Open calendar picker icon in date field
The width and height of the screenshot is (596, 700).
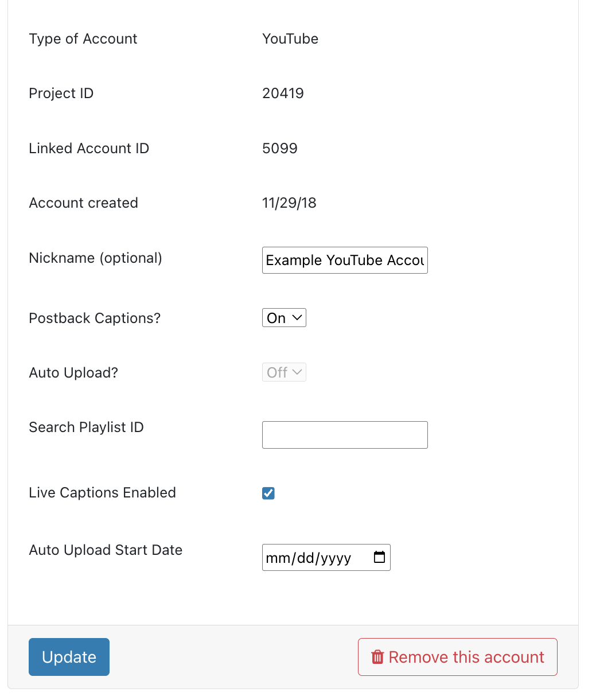(x=379, y=557)
